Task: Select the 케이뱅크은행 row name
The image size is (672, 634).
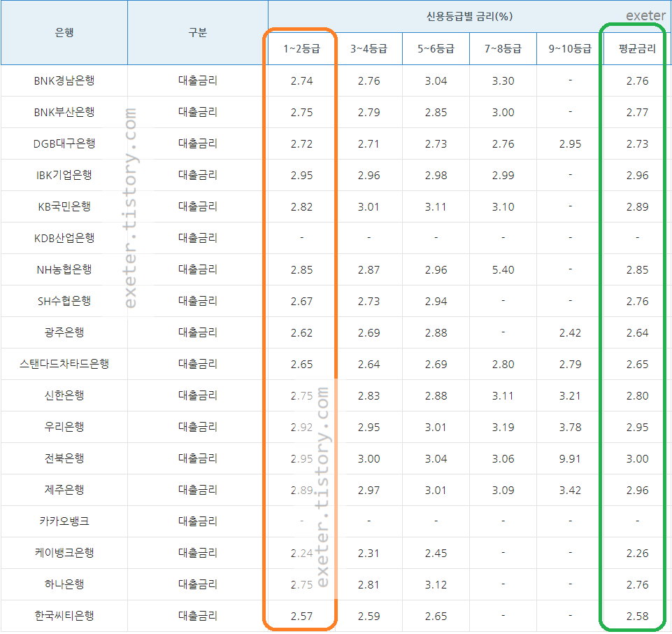Action: (64, 553)
